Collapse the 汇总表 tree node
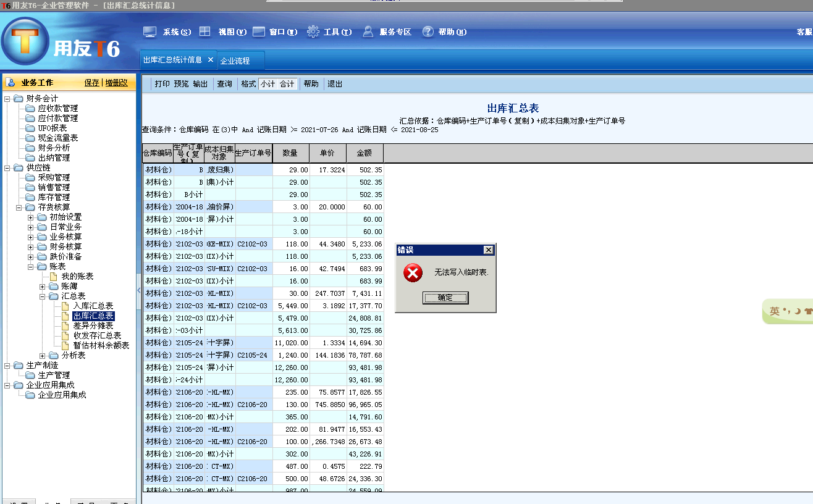Image resolution: width=813 pixels, height=504 pixels. click(43, 296)
